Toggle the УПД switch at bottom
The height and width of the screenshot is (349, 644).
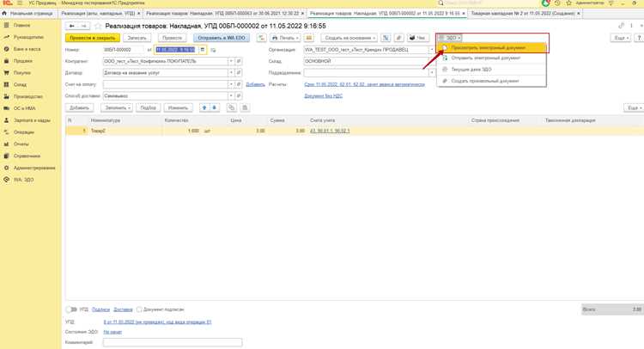[x=71, y=309]
